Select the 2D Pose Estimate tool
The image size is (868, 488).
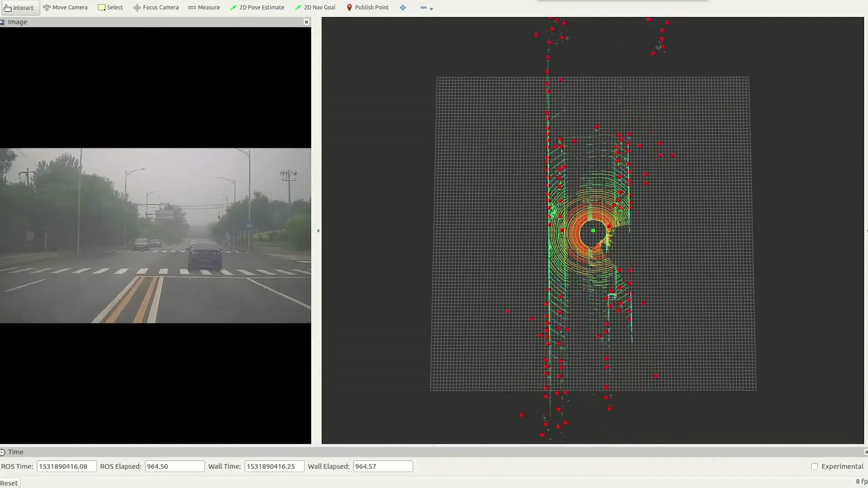(x=257, y=8)
